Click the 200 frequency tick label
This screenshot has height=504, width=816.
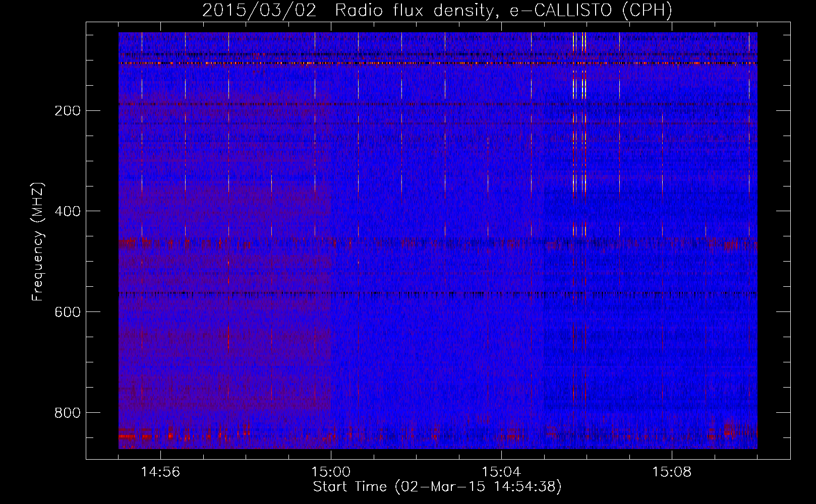(68, 111)
